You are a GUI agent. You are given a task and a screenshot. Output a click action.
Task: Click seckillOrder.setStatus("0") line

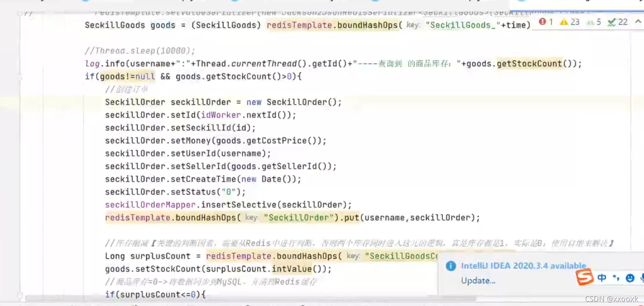click(175, 192)
